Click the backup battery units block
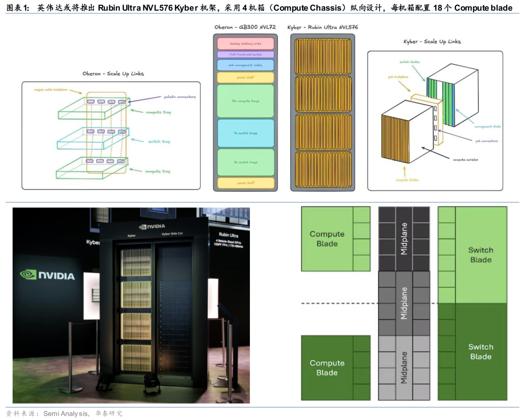The image size is (525, 420). click(x=245, y=43)
